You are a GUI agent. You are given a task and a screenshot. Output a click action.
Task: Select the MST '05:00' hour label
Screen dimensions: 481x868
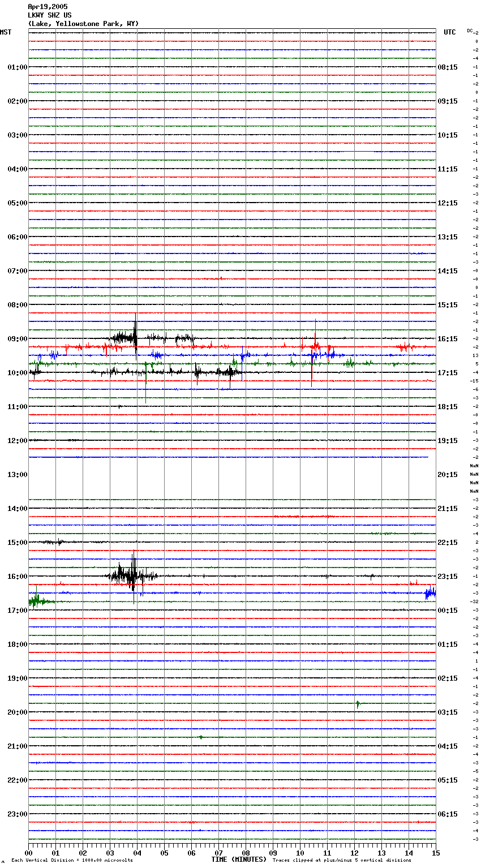click(18, 203)
